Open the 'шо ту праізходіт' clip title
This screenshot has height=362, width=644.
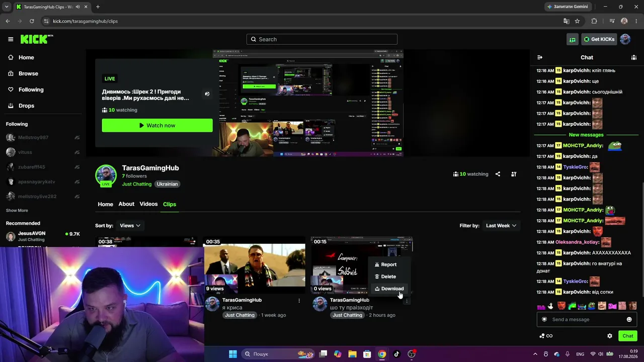[x=352, y=308]
